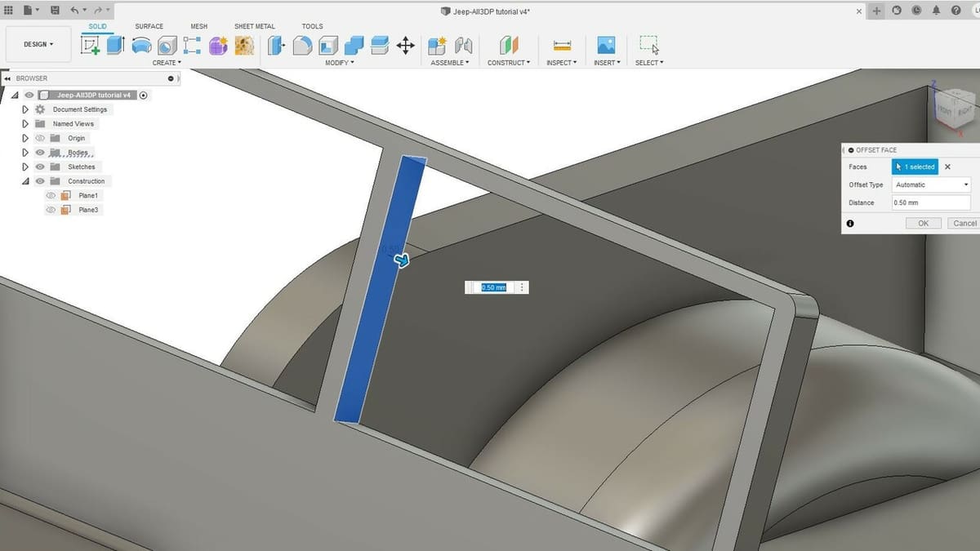This screenshot has height=551, width=980.
Task: Clear the Faces selection with X
Action: (x=947, y=167)
